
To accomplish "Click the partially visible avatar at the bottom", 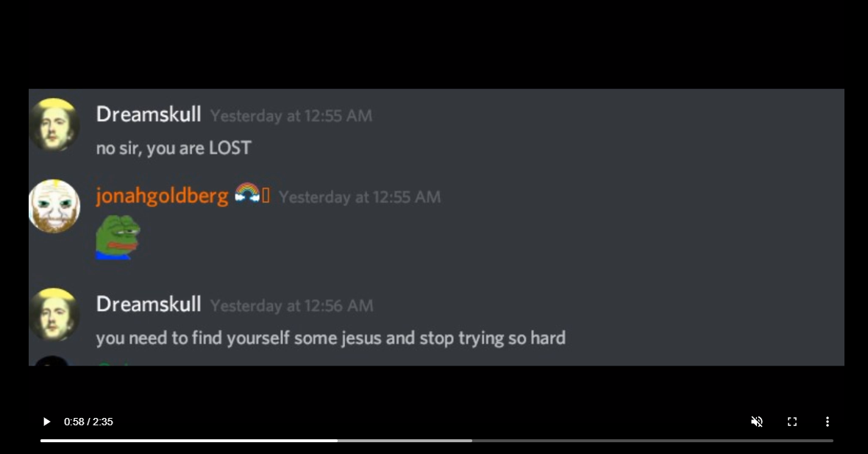I will (x=52, y=361).
